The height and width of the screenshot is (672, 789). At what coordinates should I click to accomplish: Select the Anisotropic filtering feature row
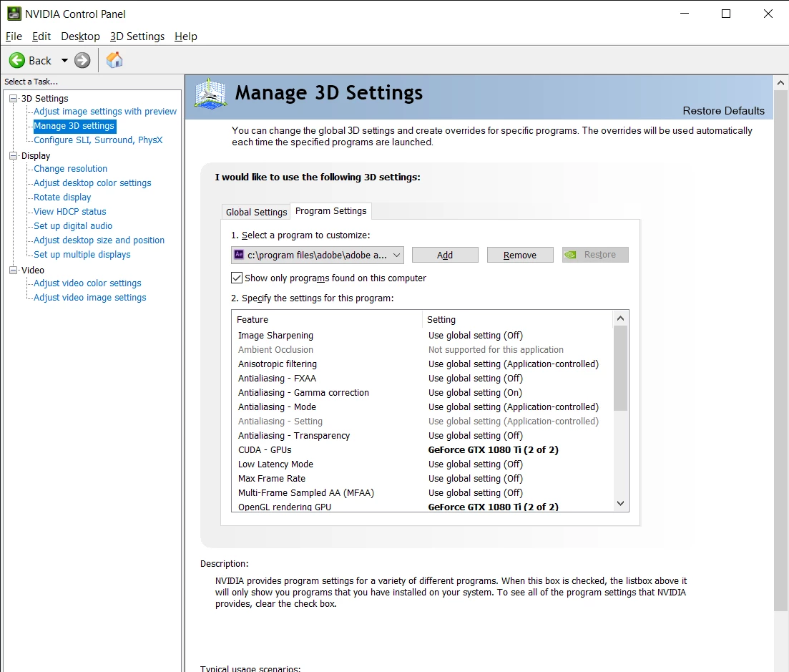click(421, 364)
